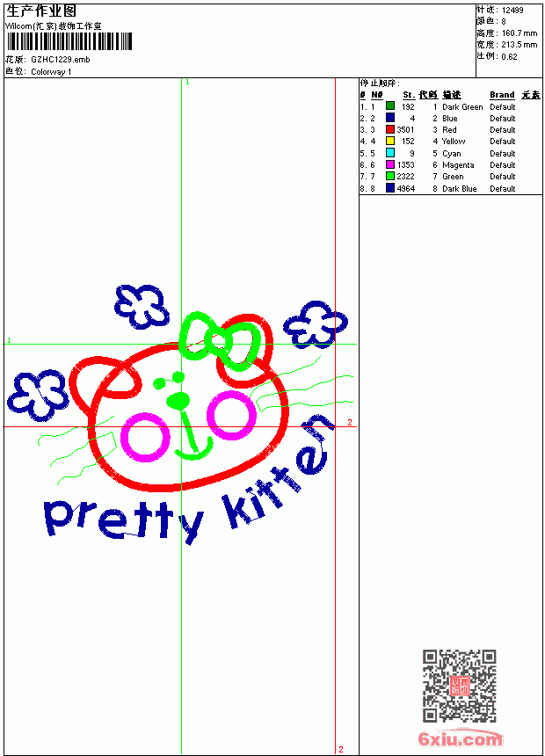The image size is (545, 756).
Task: Click the 'Dark Green' color name
Action: pos(462,107)
